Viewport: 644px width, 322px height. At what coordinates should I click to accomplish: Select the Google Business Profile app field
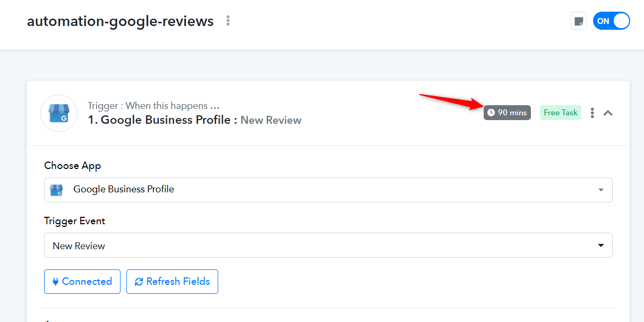[328, 190]
